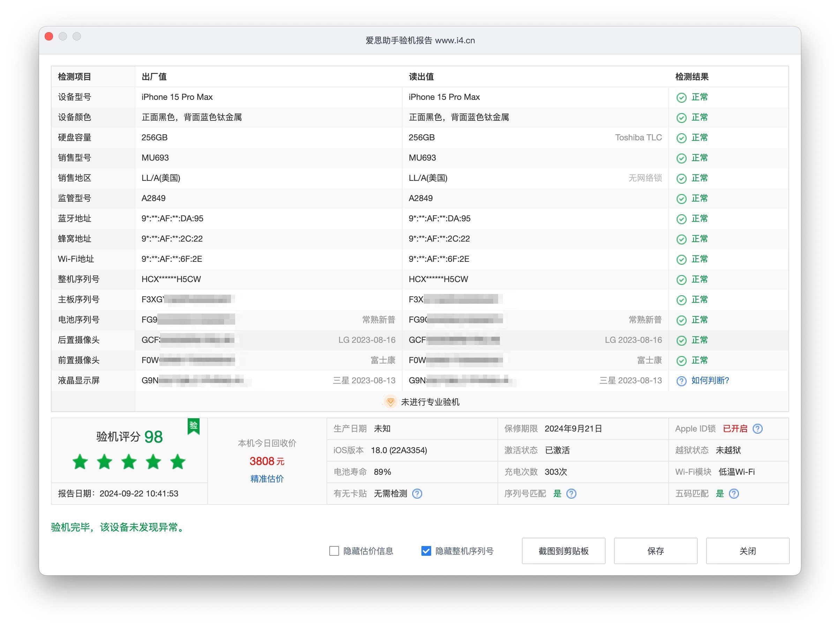840x627 pixels.
Task: Click MU693 in the 出厂值 column
Action: [155, 157]
